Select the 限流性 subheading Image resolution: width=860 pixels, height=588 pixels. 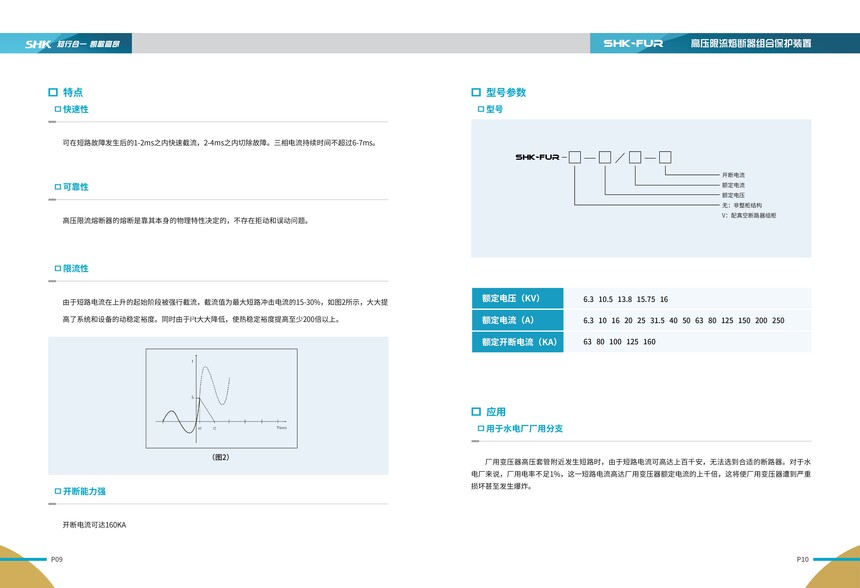coord(76,269)
